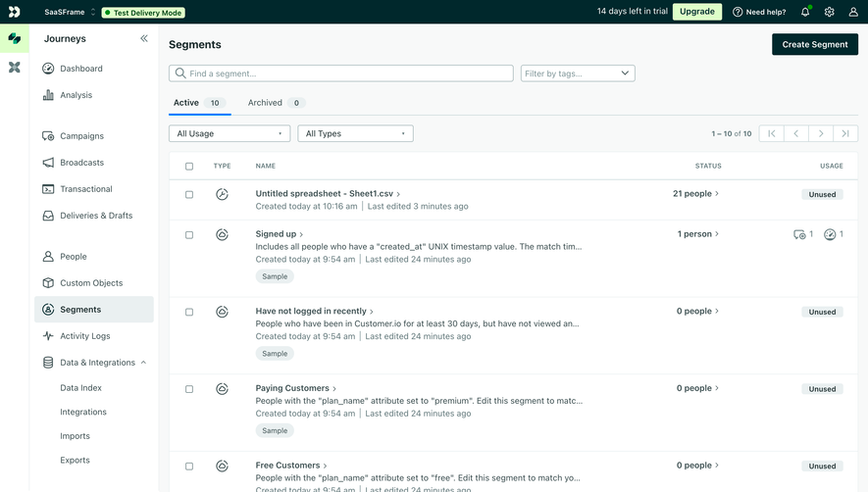Check the Untitled spreadsheet - Sheet1.csv row checkbox
This screenshot has height=492, width=868.
click(x=189, y=195)
